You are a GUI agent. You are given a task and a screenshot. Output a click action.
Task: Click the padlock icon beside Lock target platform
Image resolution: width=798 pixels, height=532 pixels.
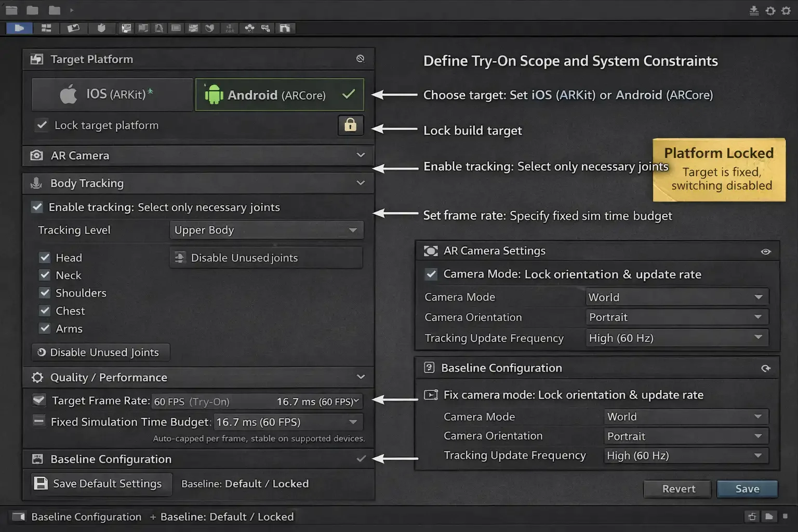tap(350, 125)
